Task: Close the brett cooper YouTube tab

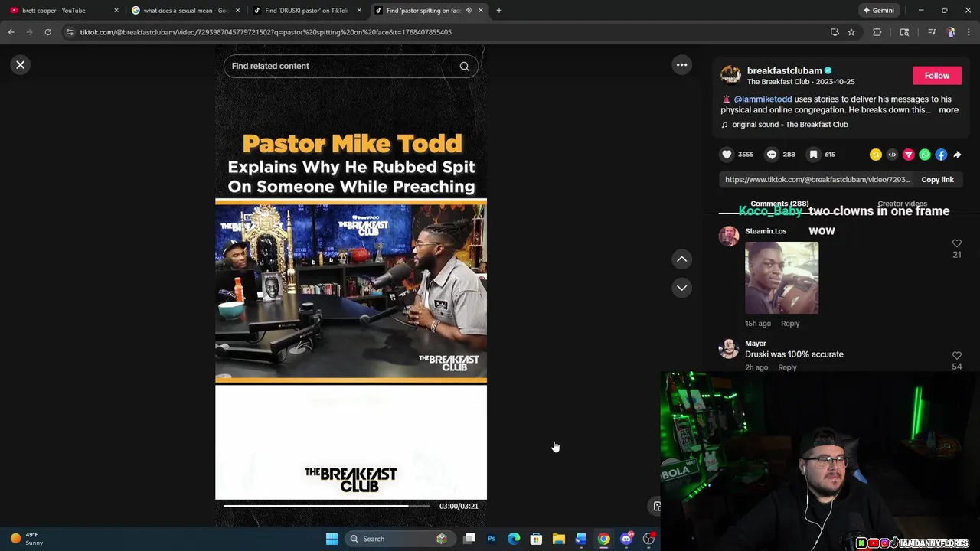Action: coord(116,11)
